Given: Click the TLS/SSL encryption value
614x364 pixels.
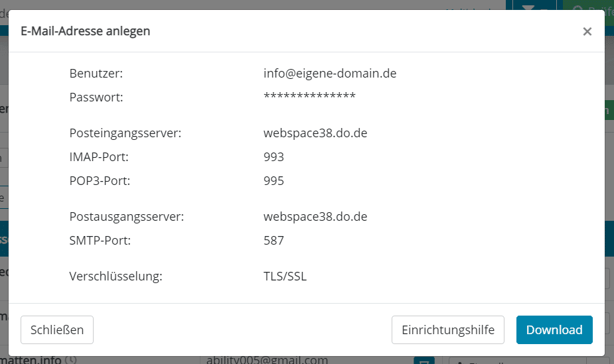Looking at the screenshot, I should tap(285, 276).
